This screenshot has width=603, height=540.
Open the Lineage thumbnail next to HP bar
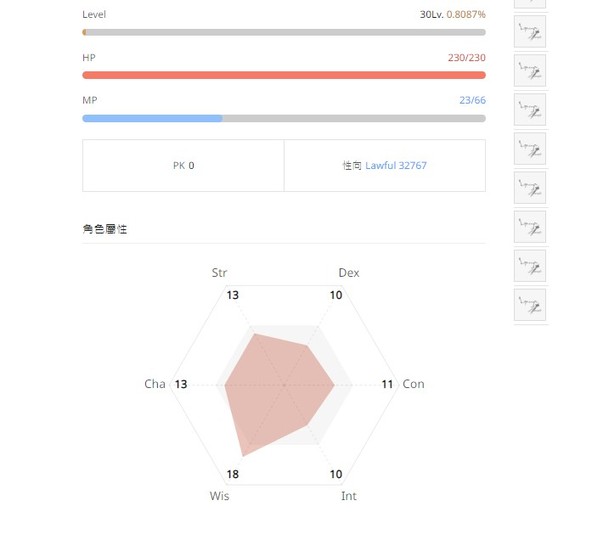point(530,70)
